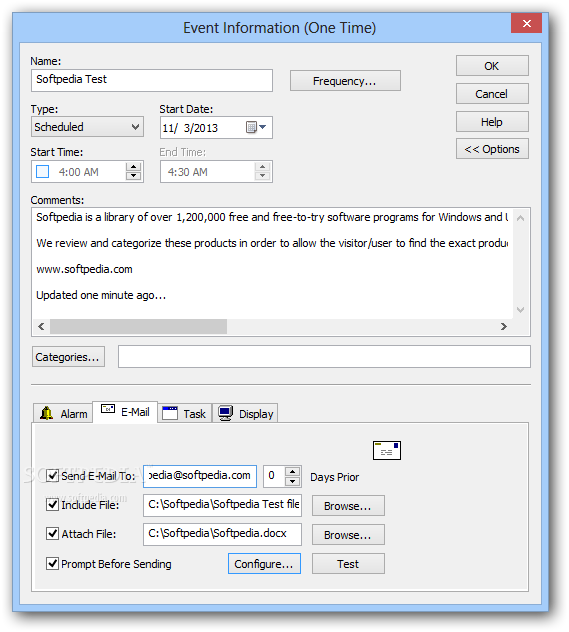This screenshot has height=632, width=569.
Task: Open the Categories chooser
Action: tap(68, 357)
